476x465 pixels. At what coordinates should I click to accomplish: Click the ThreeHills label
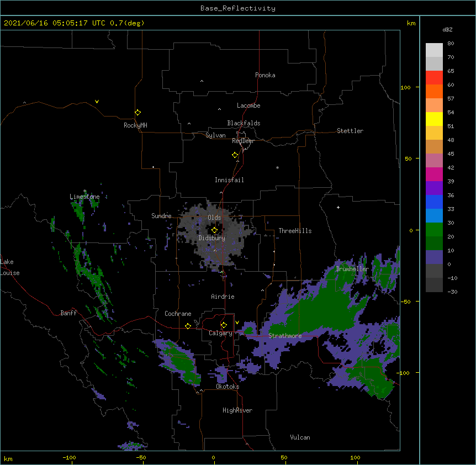295,231
